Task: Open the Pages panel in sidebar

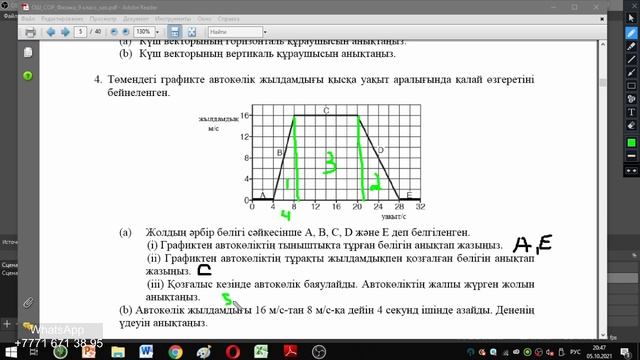Action: pos(28,52)
